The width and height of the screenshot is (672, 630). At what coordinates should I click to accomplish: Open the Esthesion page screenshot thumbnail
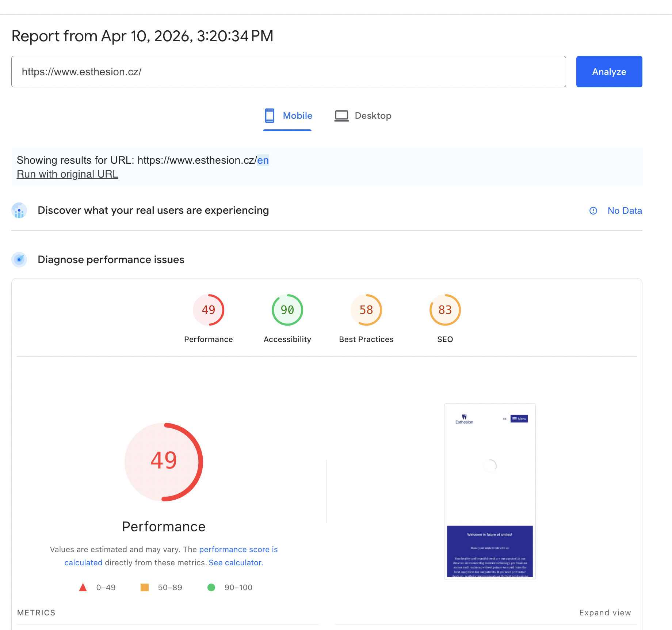pyautogui.click(x=489, y=492)
